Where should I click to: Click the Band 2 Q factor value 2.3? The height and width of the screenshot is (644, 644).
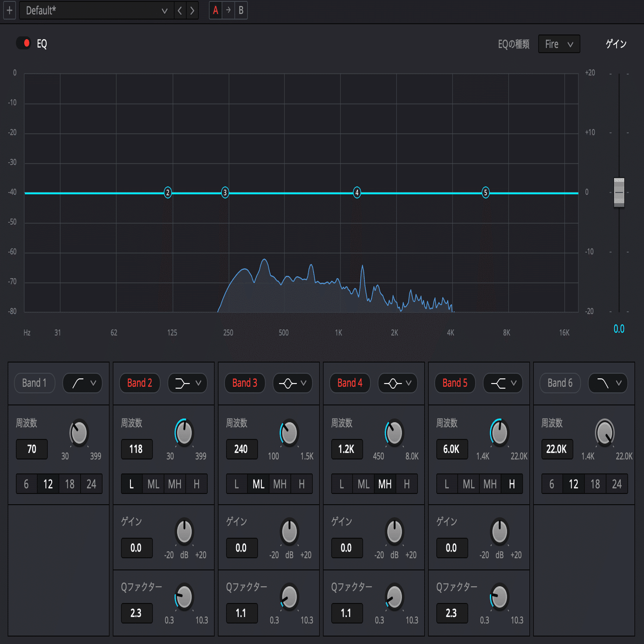pyautogui.click(x=137, y=613)
